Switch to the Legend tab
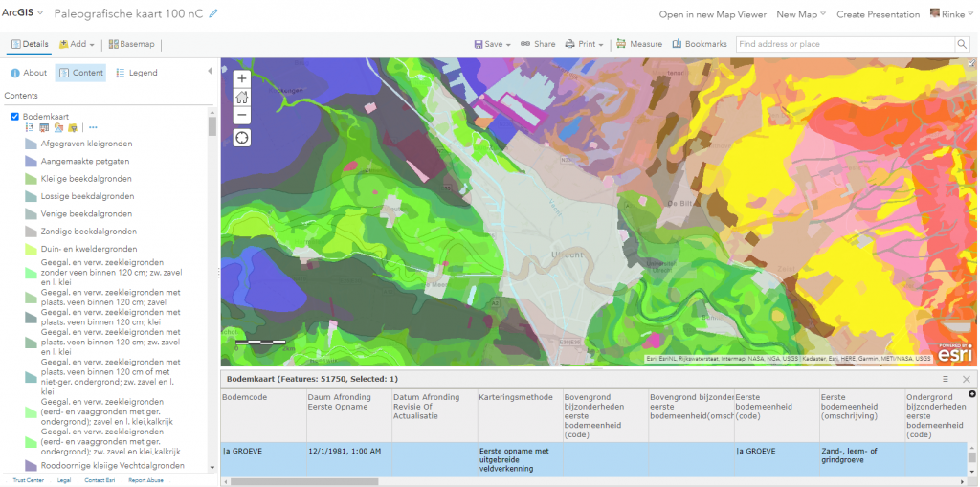Image resolution: width=980 pixels, height=487 pixels. pos(136,73)
